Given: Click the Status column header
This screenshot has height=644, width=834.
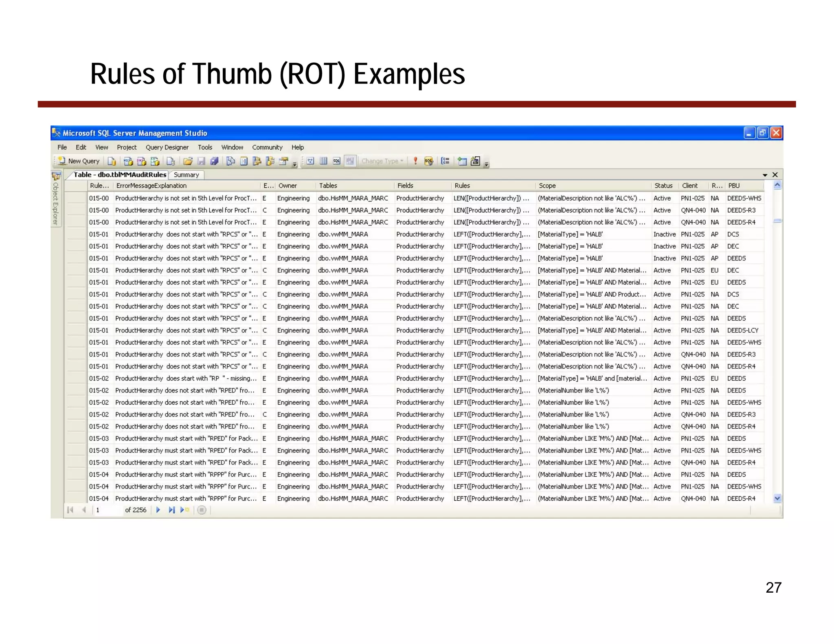Looking at the screenshot, I should point(665,186).
